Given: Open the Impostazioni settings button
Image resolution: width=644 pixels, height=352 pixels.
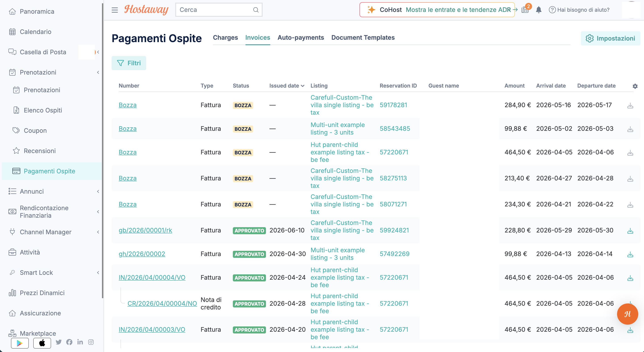Looking at the screenshot, I should pos(610,38).
